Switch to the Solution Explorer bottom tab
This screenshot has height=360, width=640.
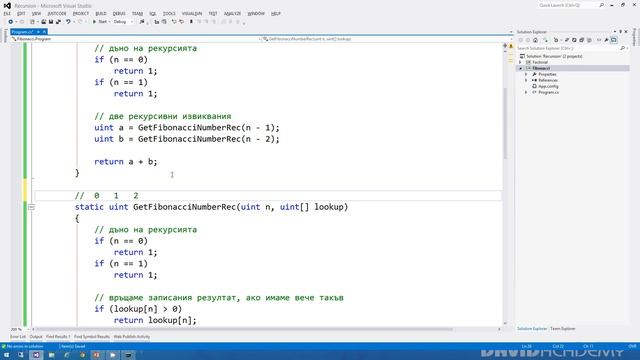532,329
